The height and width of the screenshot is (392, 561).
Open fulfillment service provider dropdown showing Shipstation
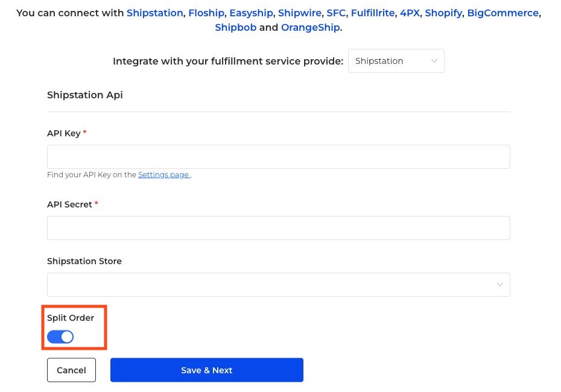[396, 61]
